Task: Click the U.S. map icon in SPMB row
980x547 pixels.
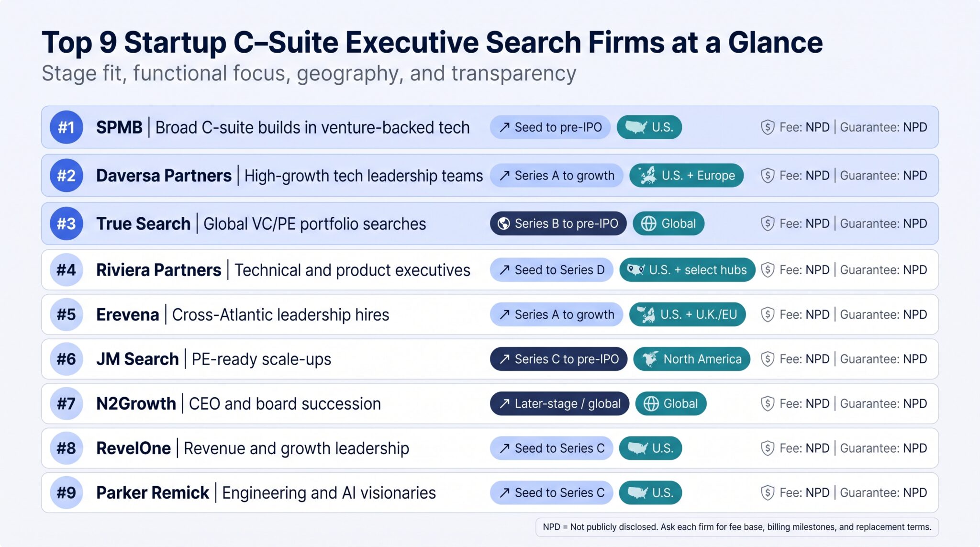Action: point(636,127)
